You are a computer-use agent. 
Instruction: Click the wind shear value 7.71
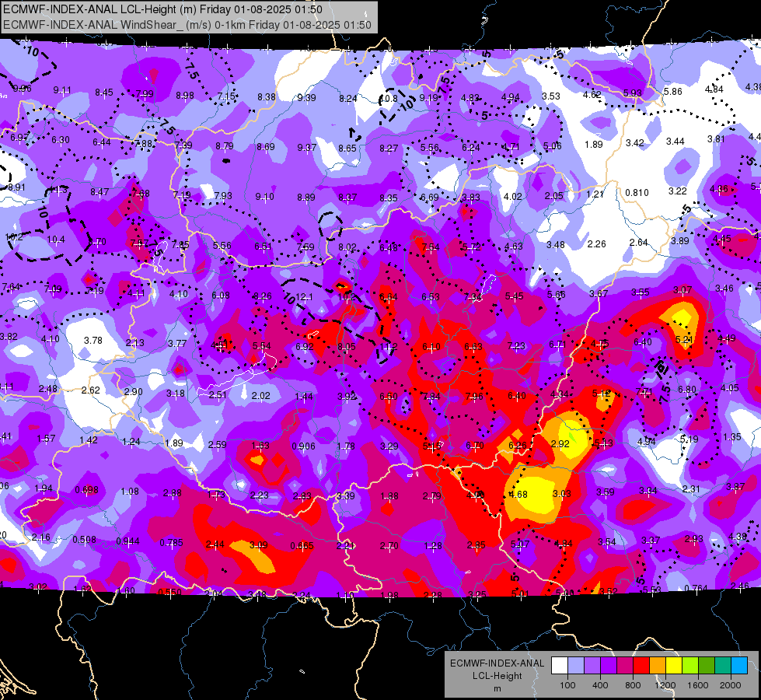(x=644, y=391)
